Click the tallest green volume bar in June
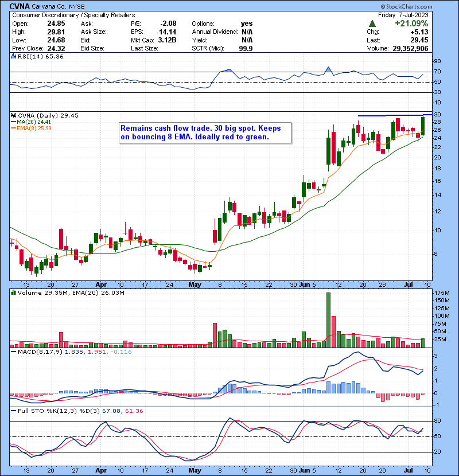The height and width of the screenshot is (476, 459). click(x=328, y=320)
